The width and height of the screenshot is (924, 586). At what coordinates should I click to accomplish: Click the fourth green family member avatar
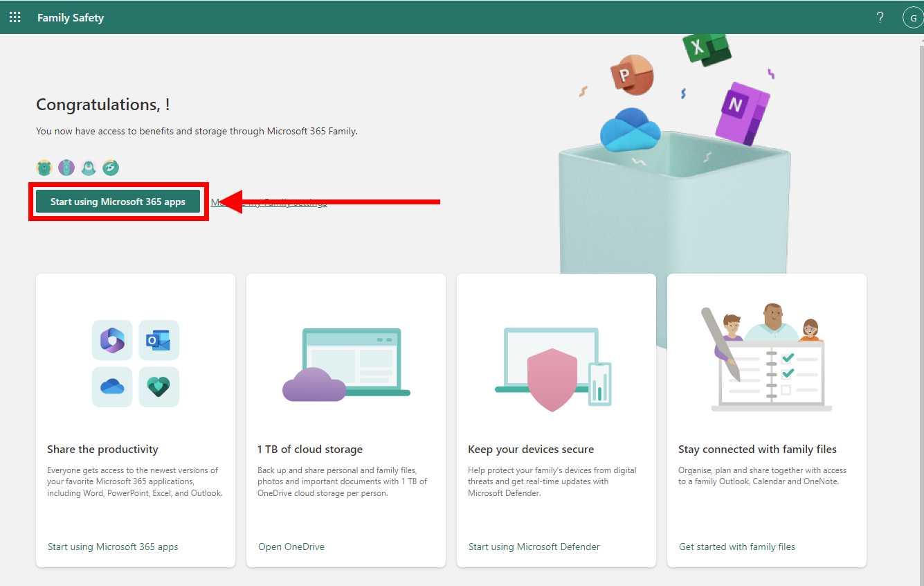[111, 167]
